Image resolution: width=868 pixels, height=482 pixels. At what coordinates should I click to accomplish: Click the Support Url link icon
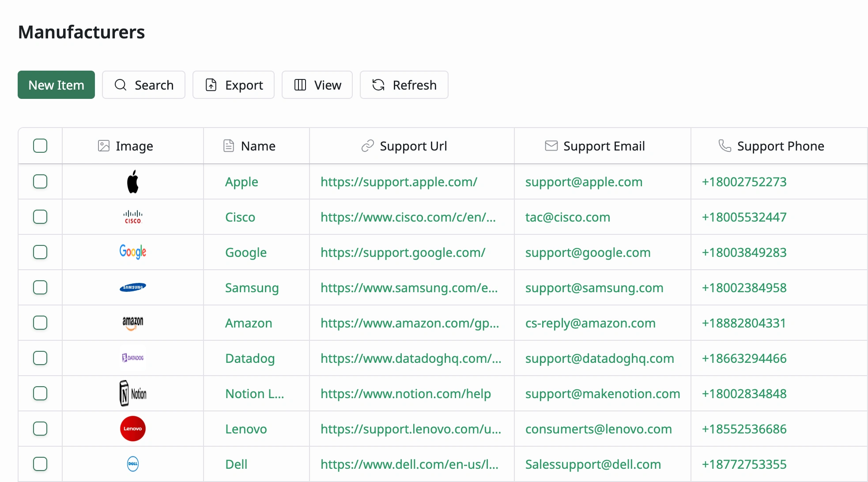(367, 146)
